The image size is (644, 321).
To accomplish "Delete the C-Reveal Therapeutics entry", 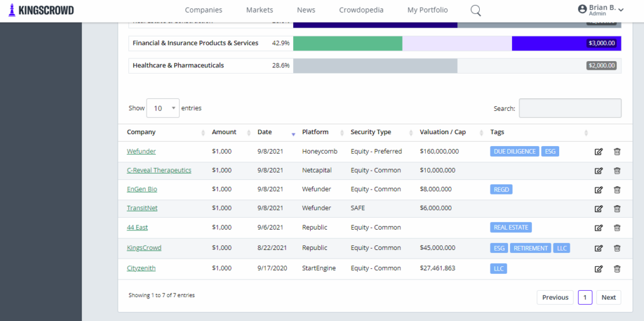I will [x=617, y=171].
